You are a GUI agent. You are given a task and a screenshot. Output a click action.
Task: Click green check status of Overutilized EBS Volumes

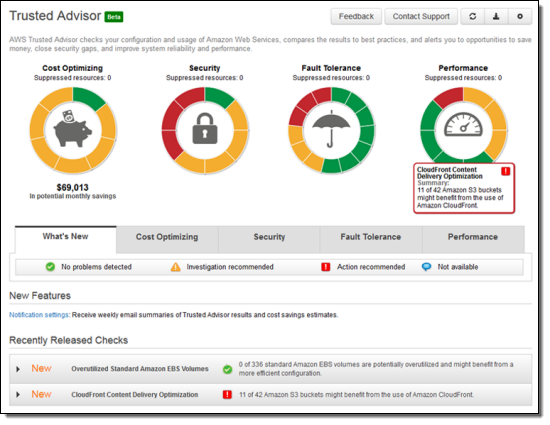pyautogui.click(x=227, y=369)
